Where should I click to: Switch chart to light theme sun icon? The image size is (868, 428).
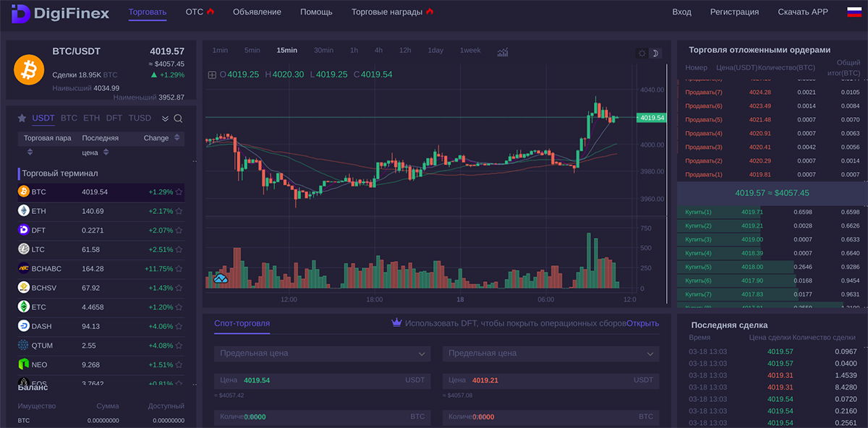coord(641,53)
